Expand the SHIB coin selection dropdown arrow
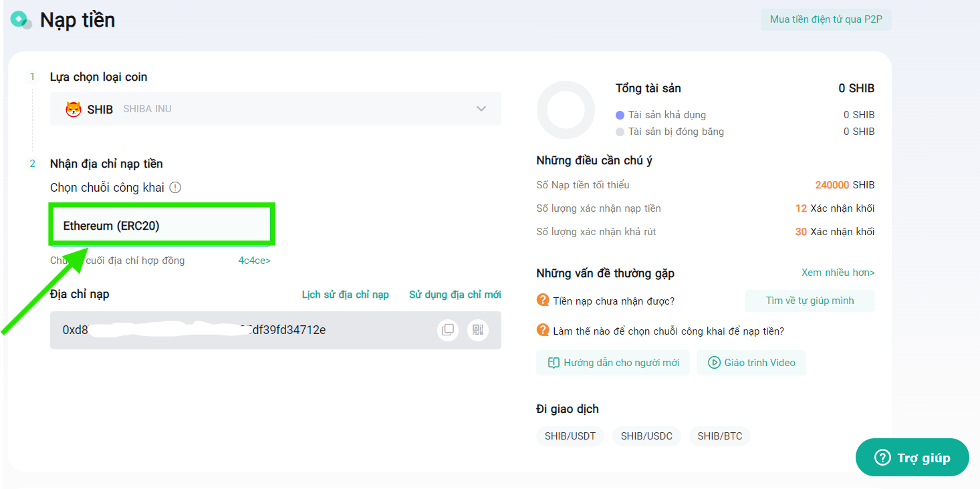 click(481, 109)
